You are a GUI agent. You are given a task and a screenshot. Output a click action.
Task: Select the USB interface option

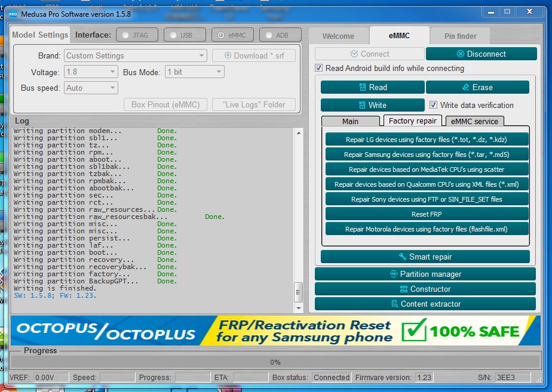coord(185,35)
